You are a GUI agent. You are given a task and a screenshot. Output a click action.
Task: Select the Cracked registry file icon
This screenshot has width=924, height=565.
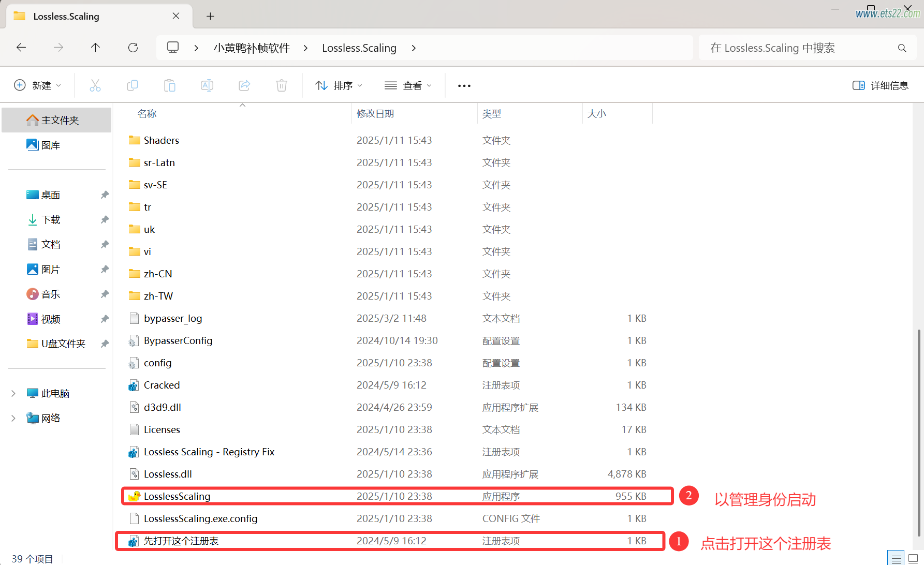point(134,385)
